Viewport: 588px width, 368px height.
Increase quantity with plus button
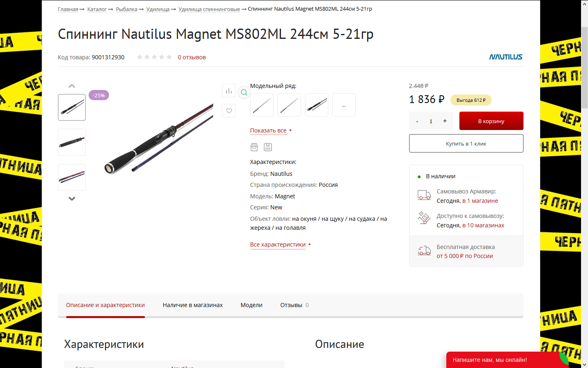tap(445, 121)
